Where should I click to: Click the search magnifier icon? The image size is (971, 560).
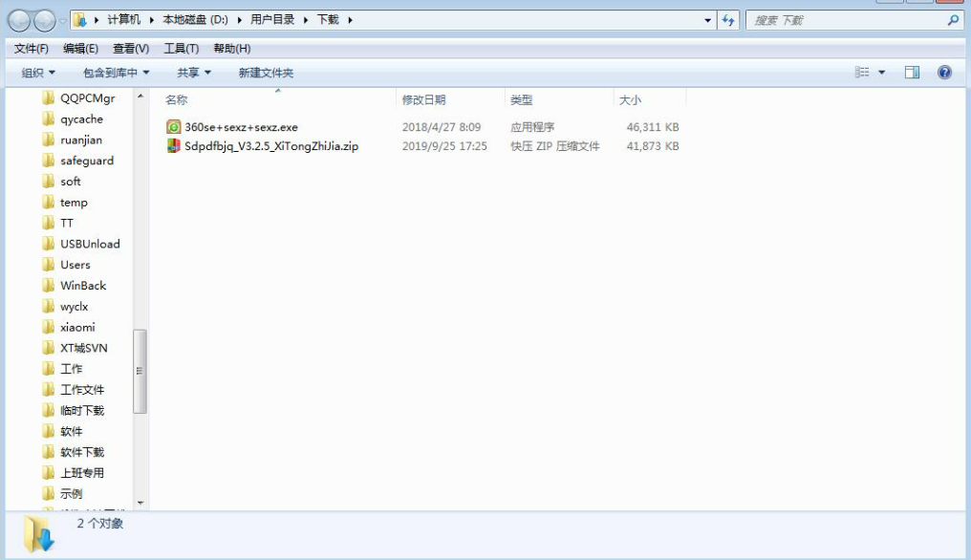point(953,20)
